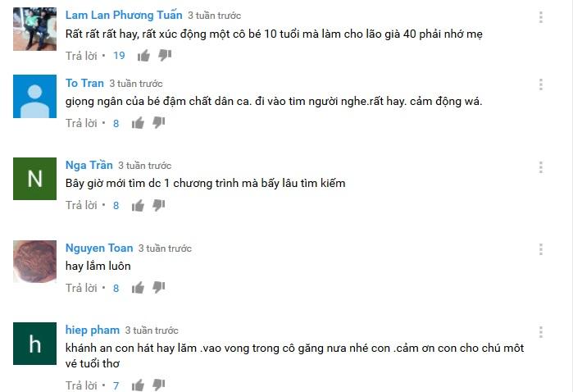
Task: Open options menu for Lam Lan Phương Tuấn comment
Action: pos(541,17)
